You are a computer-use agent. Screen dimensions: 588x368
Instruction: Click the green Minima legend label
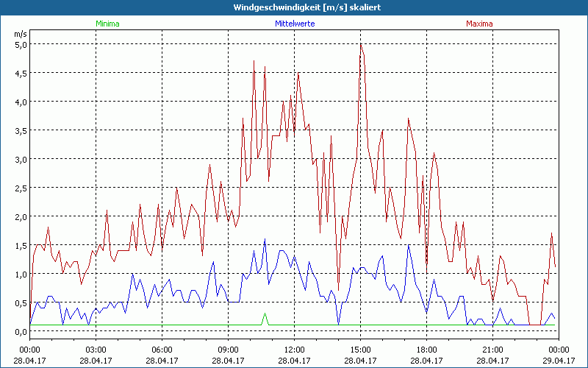tap(107, 24)
